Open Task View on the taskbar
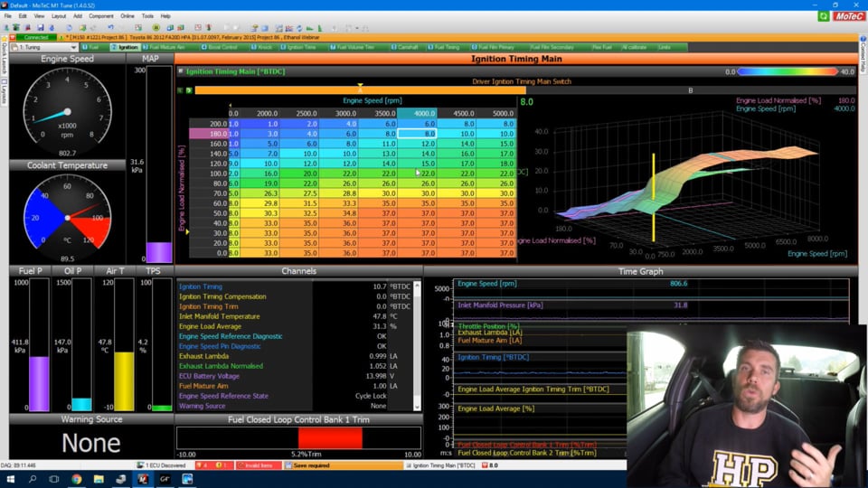 coord(53,479)
